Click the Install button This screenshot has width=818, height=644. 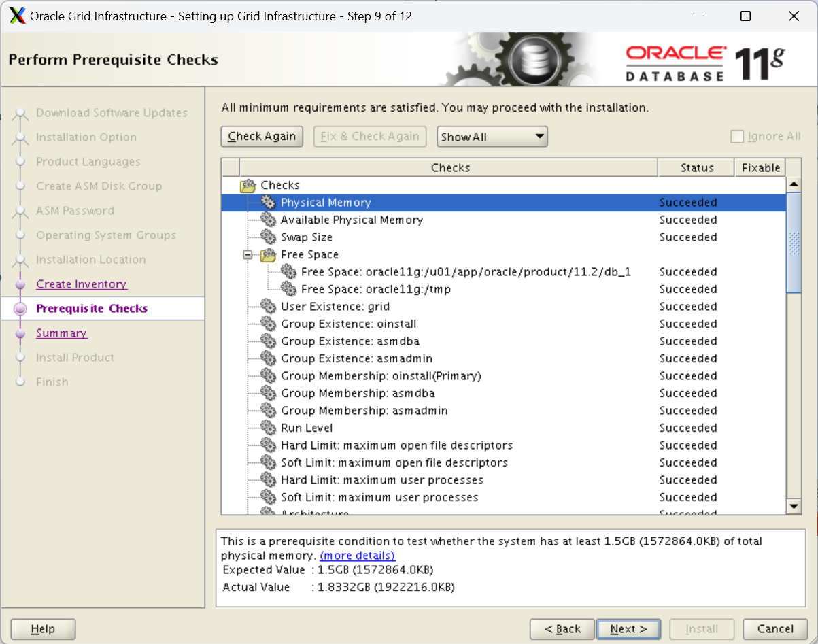(702, 629)
